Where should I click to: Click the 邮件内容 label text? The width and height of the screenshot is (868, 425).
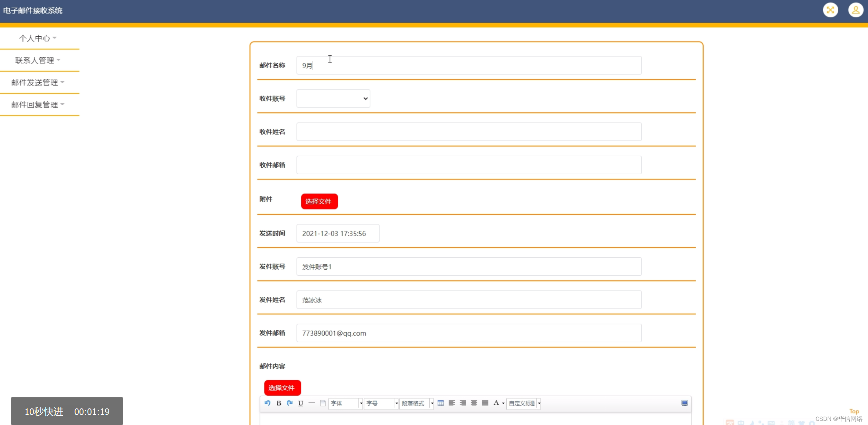coord(272,366)
